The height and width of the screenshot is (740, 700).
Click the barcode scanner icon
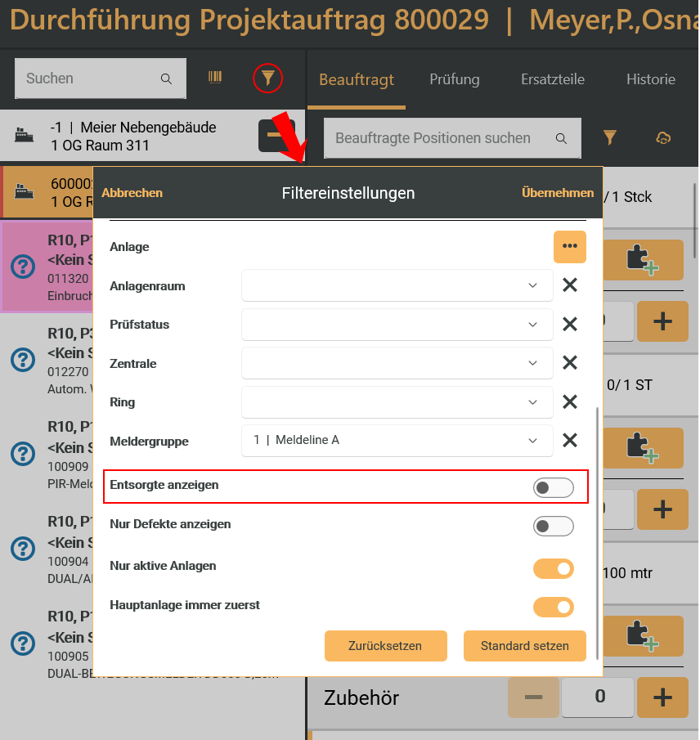click(x=215, y=78)
